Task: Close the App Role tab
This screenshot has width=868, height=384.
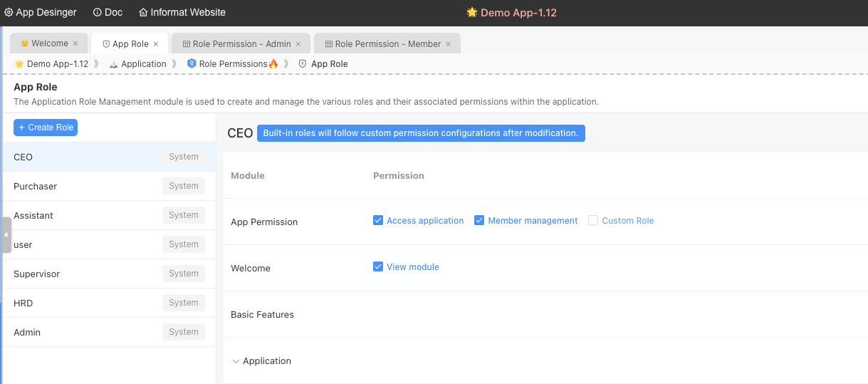Action: [156, 44]
